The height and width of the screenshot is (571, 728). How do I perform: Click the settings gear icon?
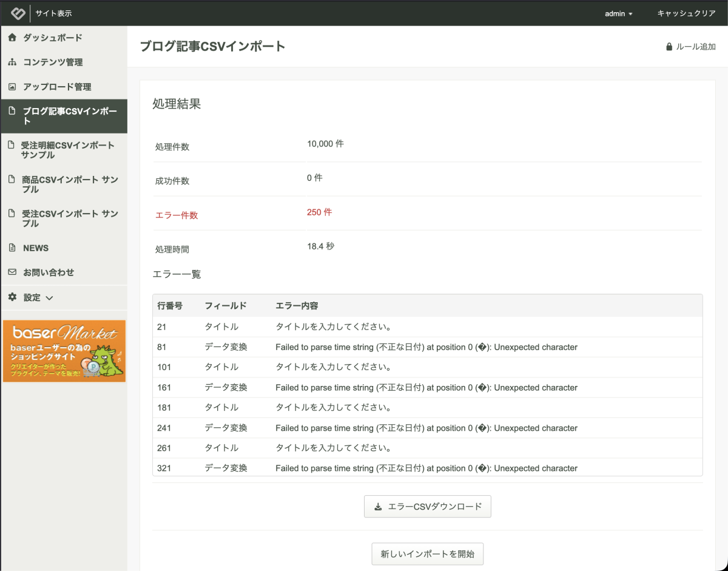tap(12, 297)
